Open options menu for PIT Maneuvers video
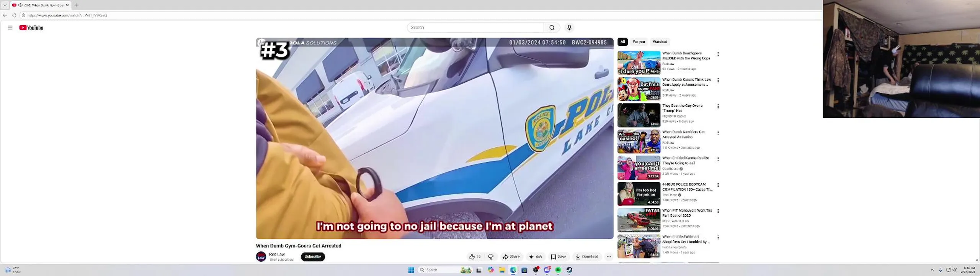980x276 pixels. [x=718, y=211]
